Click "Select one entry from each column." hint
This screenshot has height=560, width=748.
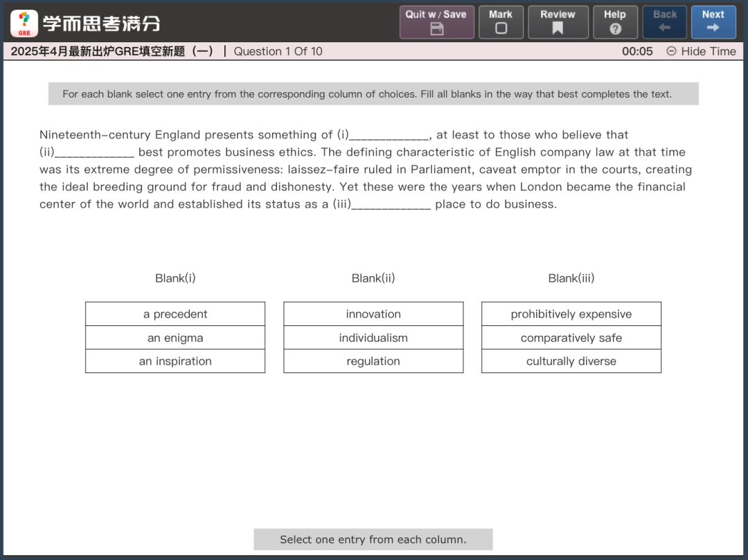[x=373, y=539]
